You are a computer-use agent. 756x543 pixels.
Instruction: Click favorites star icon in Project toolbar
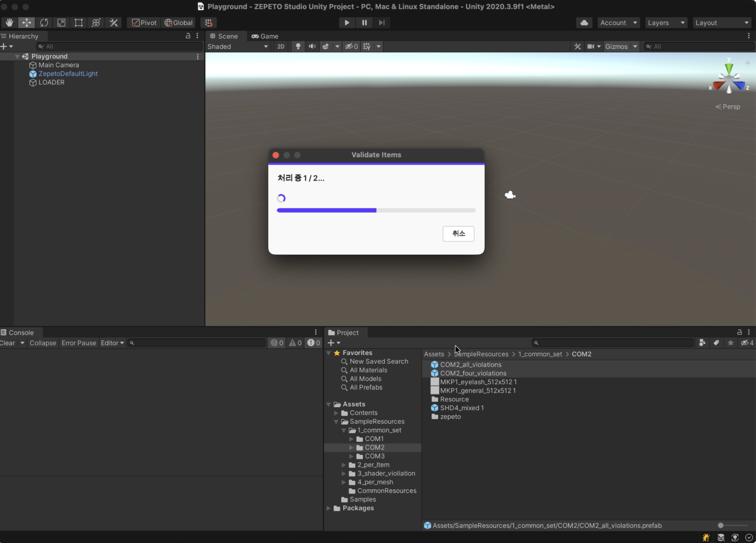coord(730,342)
